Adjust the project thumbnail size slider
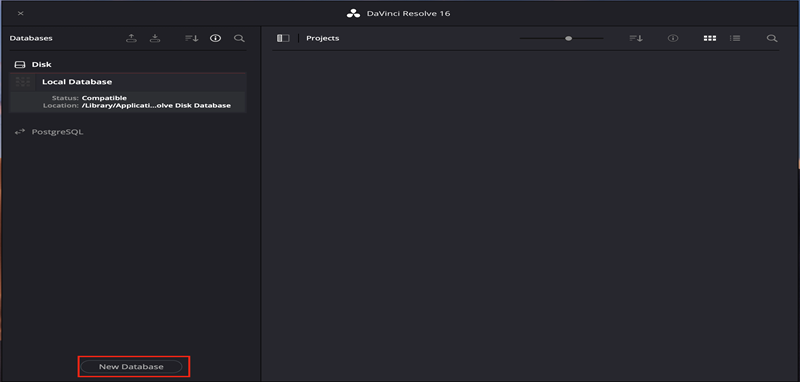Viewport: 800px width, 382px height. click(568, 38)
